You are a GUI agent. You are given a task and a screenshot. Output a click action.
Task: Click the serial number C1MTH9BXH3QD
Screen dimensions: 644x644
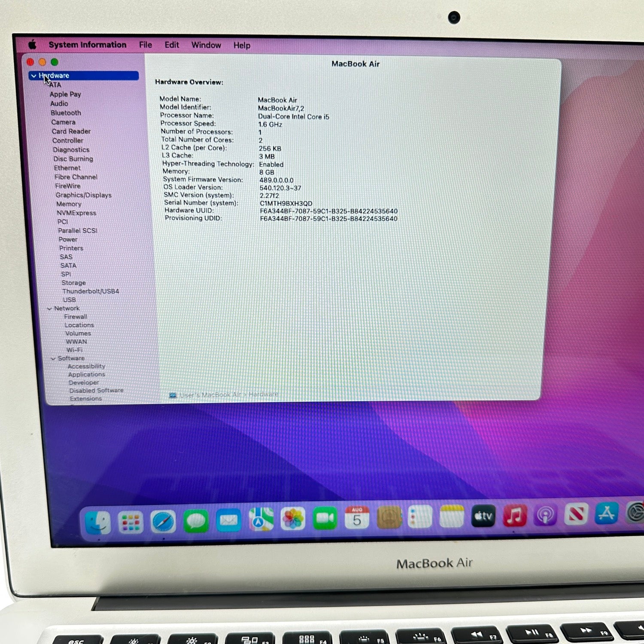(286, 204)
